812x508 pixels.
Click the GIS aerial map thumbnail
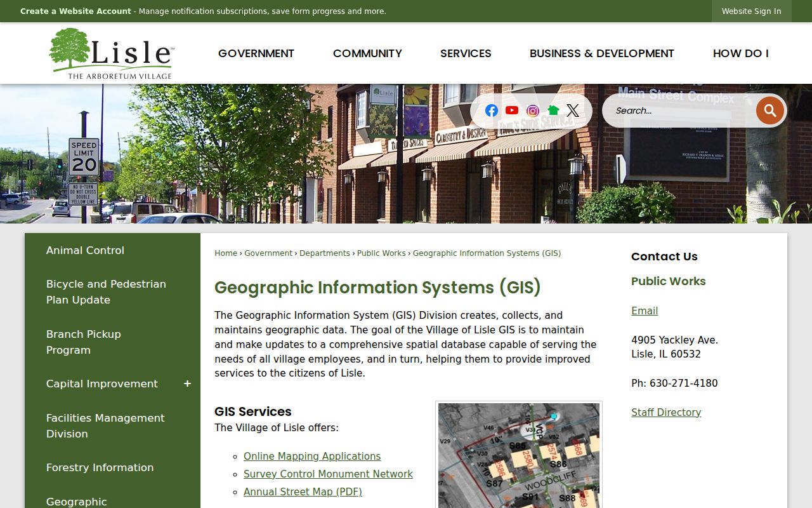519,455
